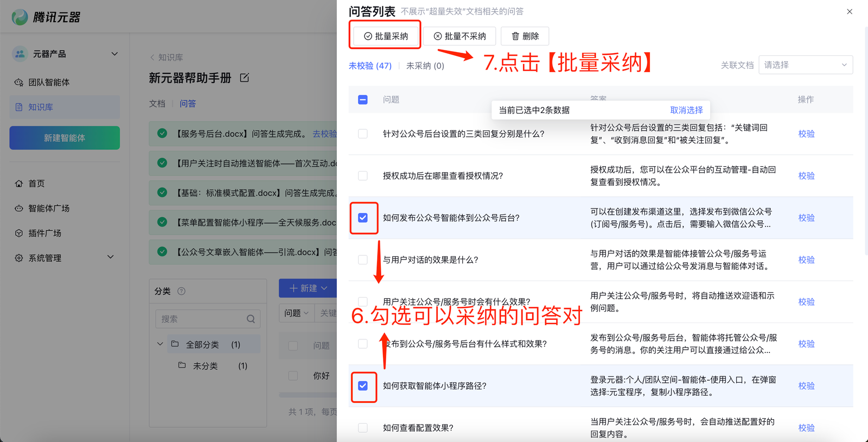The image size is (868, 442).
Task: Click the help icon next to 分类
Action: (182, 291)
